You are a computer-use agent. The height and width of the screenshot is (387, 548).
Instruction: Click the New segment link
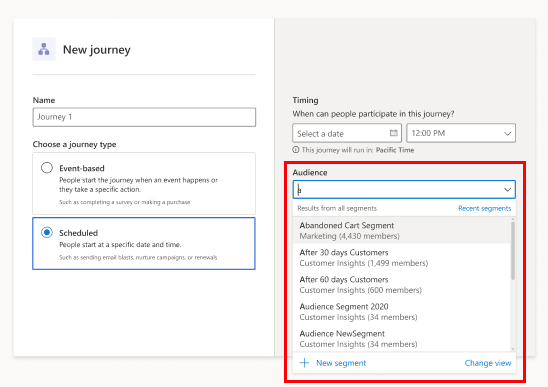[x=341, y=363]
